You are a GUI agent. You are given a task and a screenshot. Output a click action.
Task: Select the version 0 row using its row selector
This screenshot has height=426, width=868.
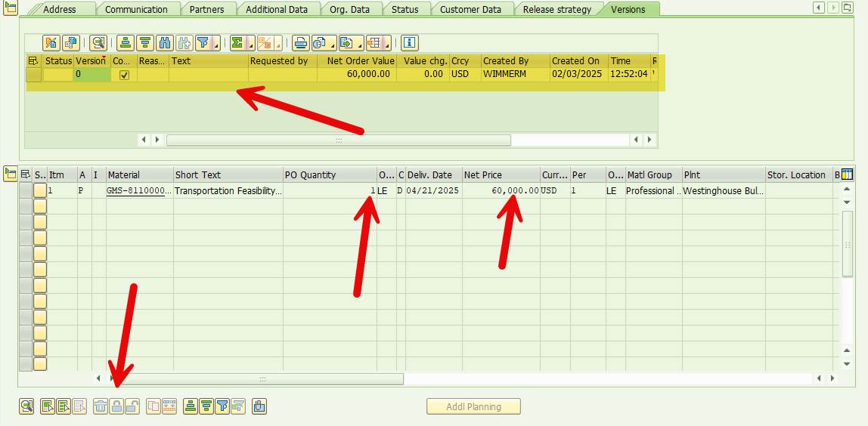[x=34, y=75]
